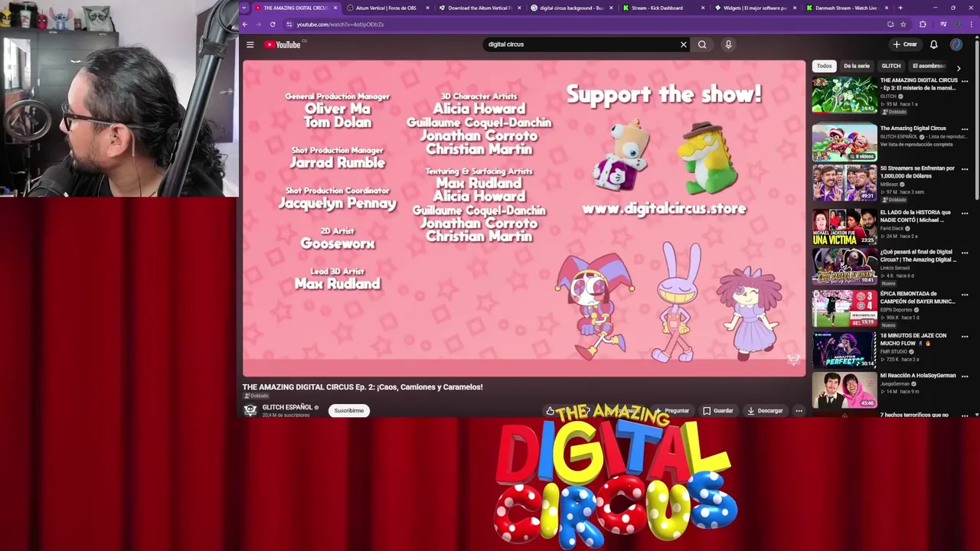Select the Todos filter chip

pyautogui.click(x=824, y=66)
